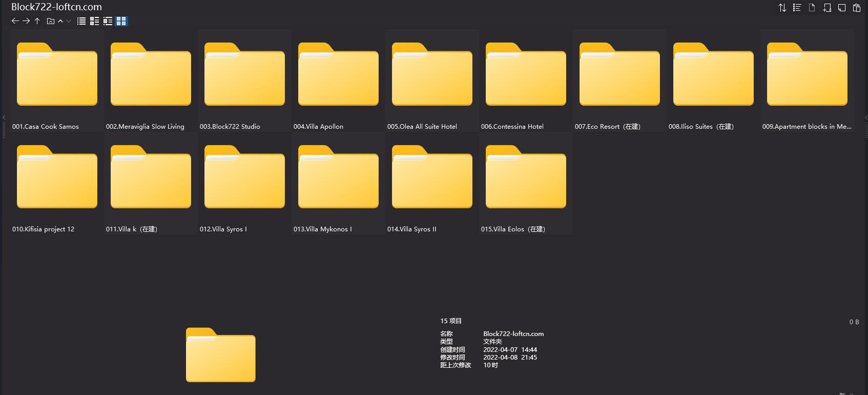Screen dimensions: 868x395
Task: Switch to details-with-thumbnails view
Action: [94, 21]
